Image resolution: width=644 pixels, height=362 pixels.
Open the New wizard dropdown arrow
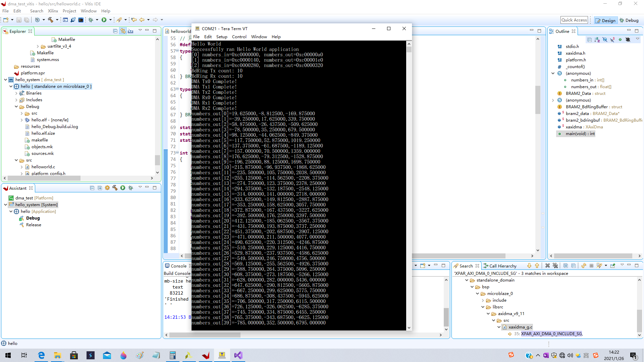click(x=12, y=20)
